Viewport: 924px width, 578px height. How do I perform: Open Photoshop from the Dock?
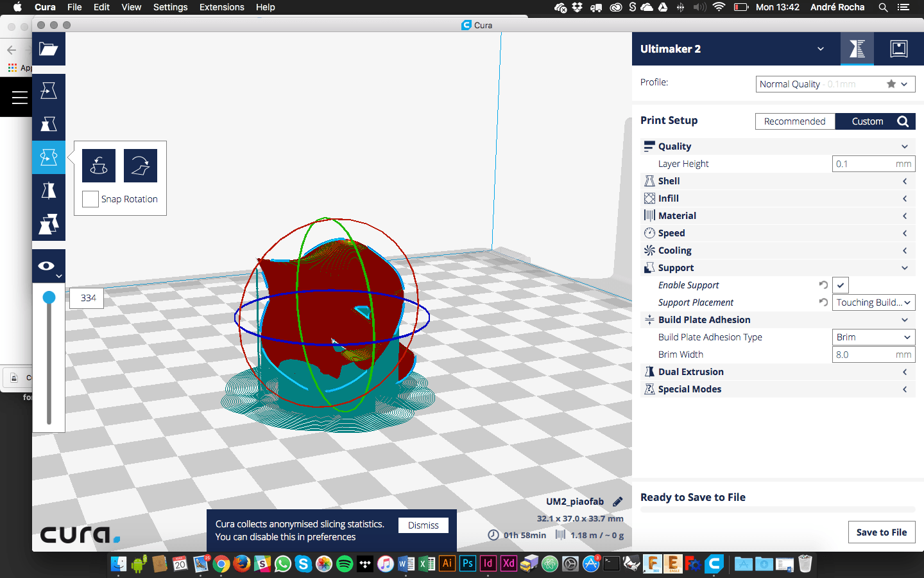468,564
